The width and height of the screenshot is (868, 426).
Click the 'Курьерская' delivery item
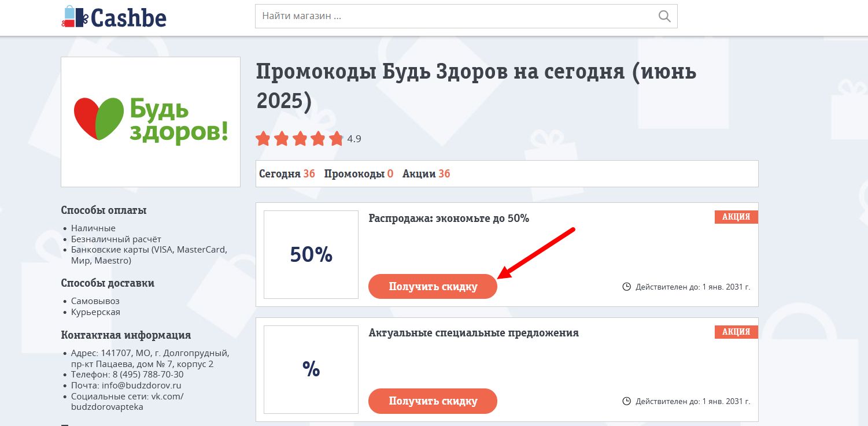[x=95, y=312]
